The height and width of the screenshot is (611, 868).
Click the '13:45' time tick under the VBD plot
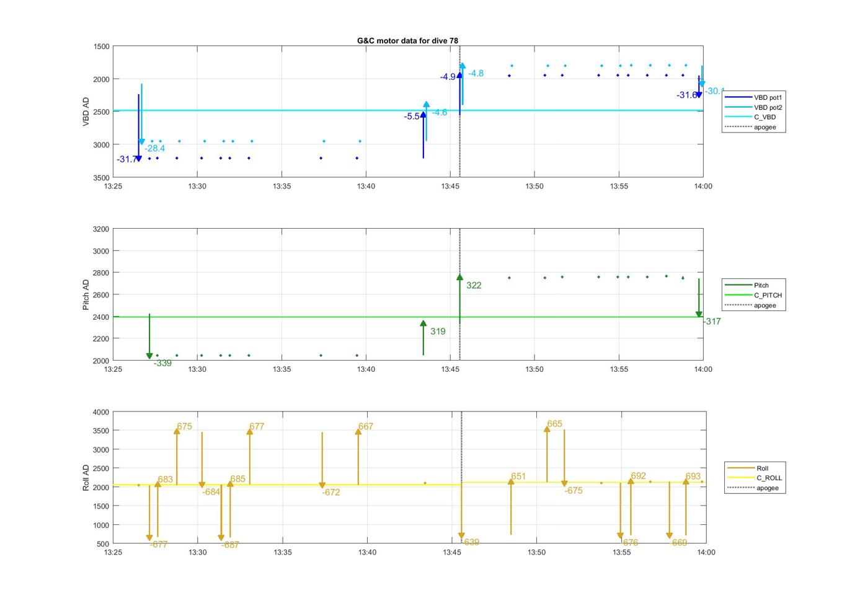coord(450,186)
